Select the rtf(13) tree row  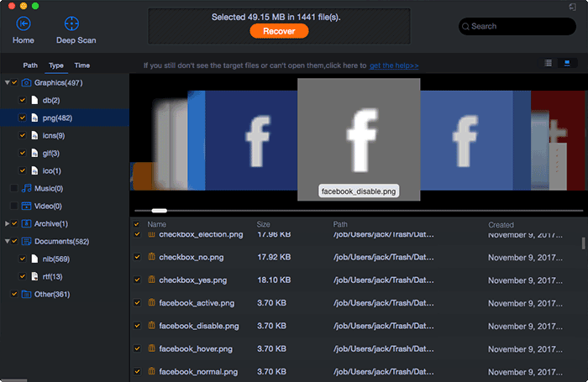[x=65, y=276]
